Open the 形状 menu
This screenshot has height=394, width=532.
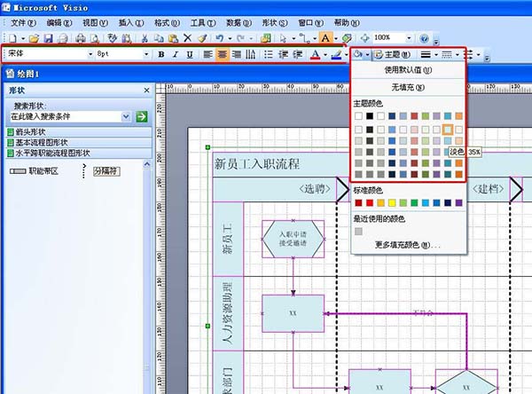coord(275,23)
